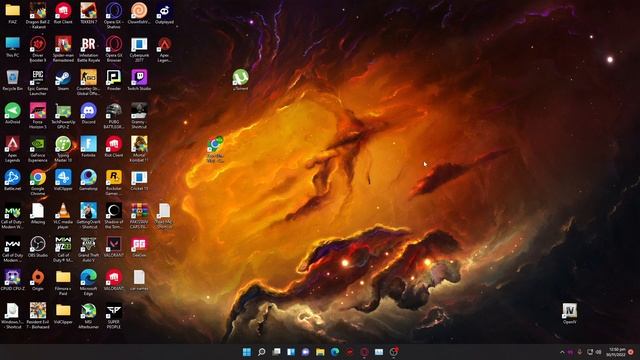Select the uTorrent desktop icon

point(240,80)
